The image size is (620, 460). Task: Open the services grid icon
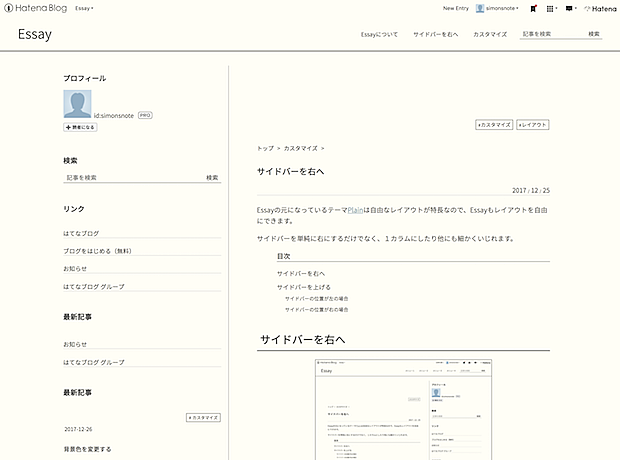click(551, 8)
